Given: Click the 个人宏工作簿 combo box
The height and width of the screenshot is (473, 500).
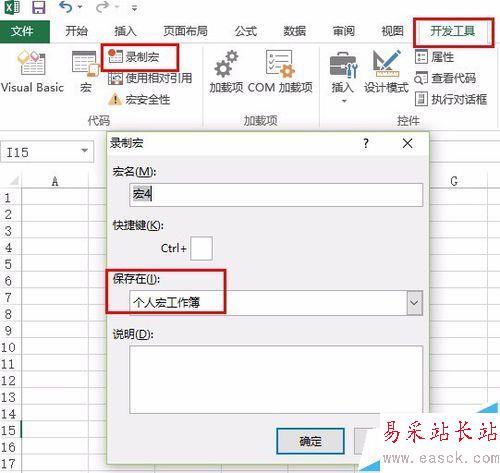Looking at the screenshot, I should coord(276,303).
